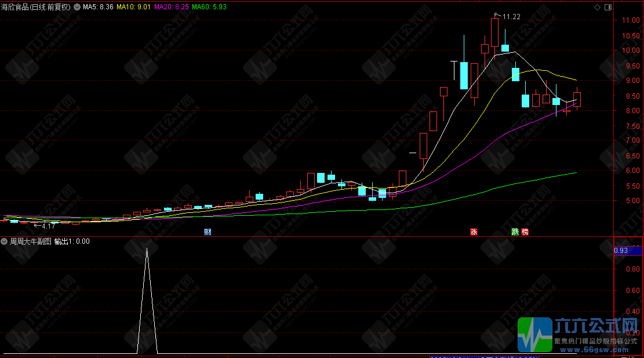Open the www.66gsw.com link
This screenshot has height=358, width=644.
pos(594,350)
